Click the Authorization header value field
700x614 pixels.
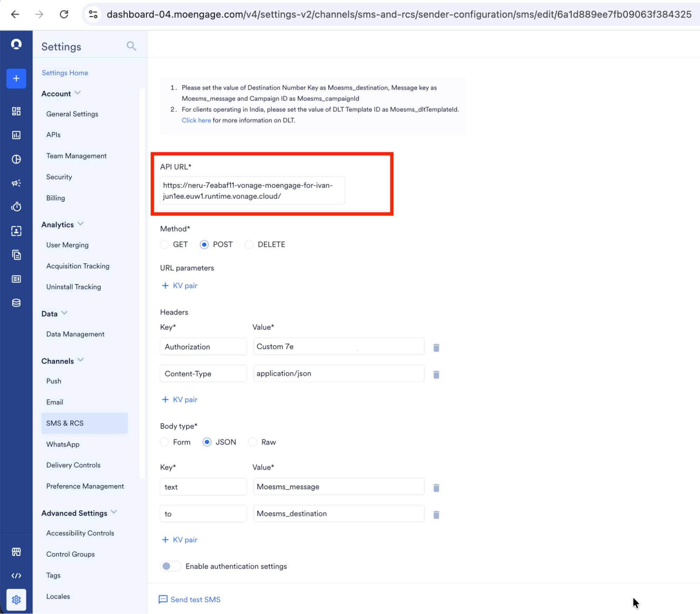pyautogui.click(x=339, y=346)
